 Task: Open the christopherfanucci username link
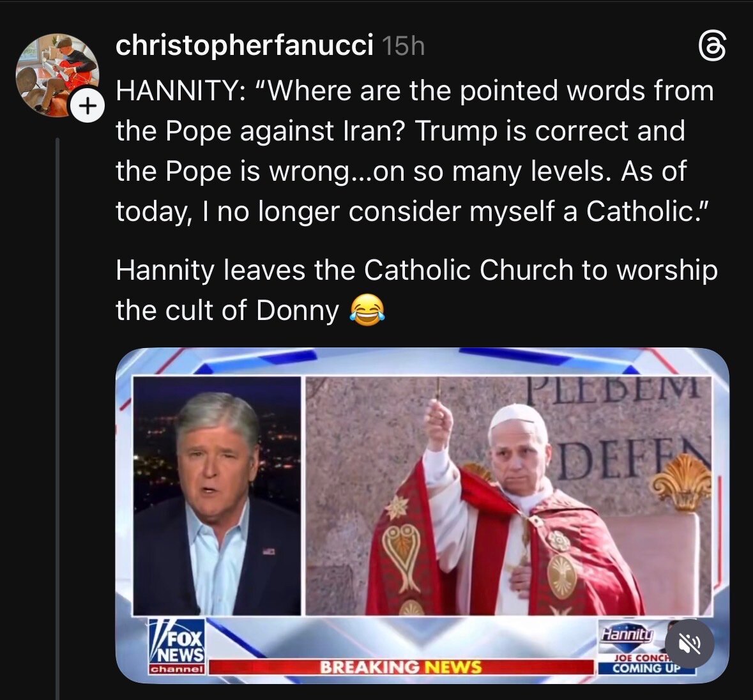244,46
